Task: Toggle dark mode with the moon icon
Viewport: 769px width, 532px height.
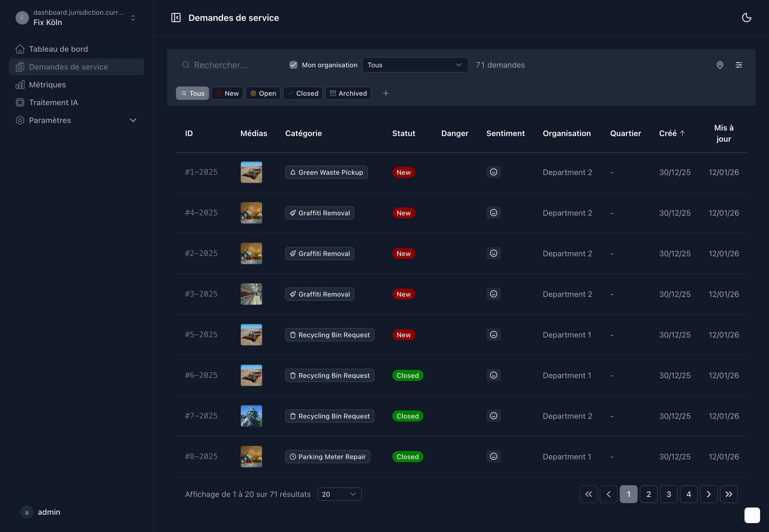Action: click(x=746, y=18)
